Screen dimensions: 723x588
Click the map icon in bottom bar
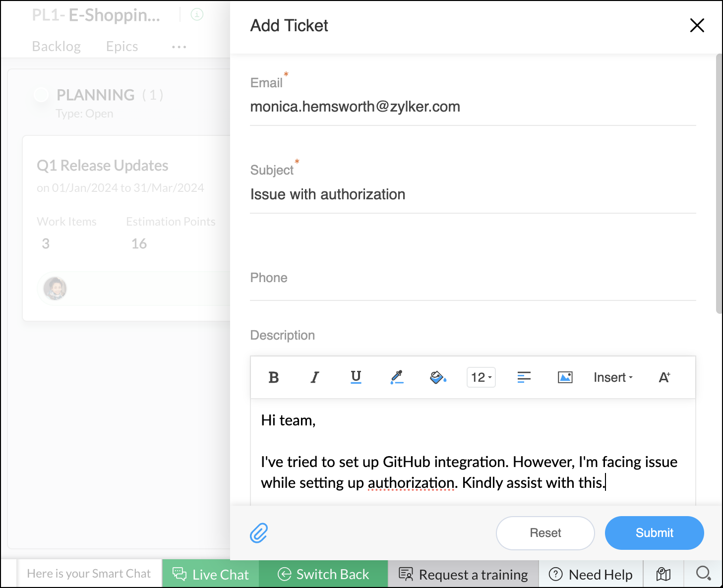point(663,574)
